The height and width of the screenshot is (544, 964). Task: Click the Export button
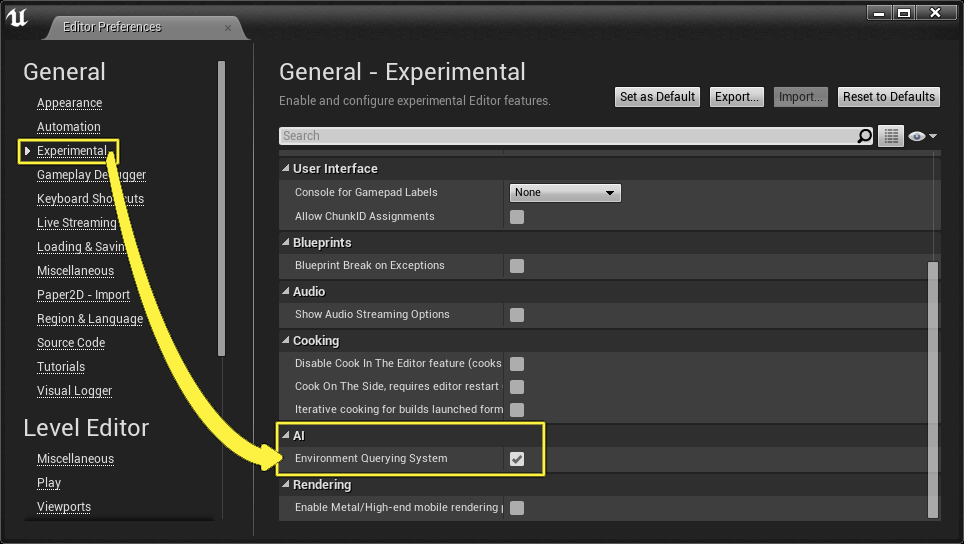(x=737, y=97)
